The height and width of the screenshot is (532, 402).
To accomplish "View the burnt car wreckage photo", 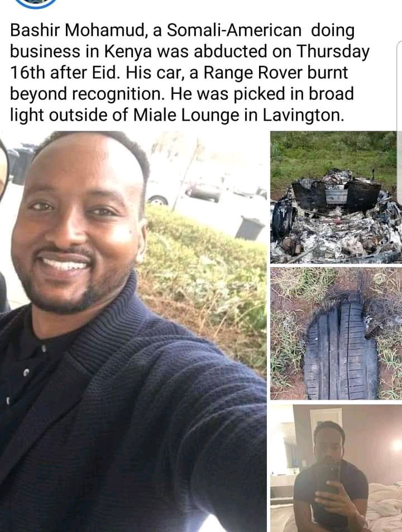I will coord(336,197).
